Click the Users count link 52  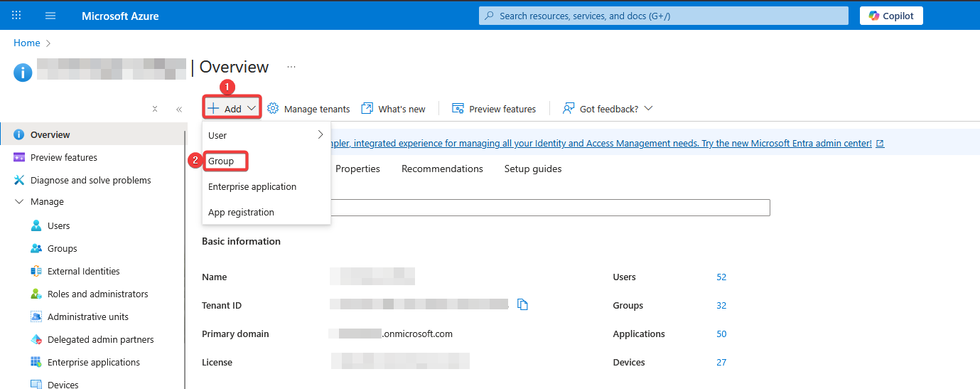pos(721,277)
